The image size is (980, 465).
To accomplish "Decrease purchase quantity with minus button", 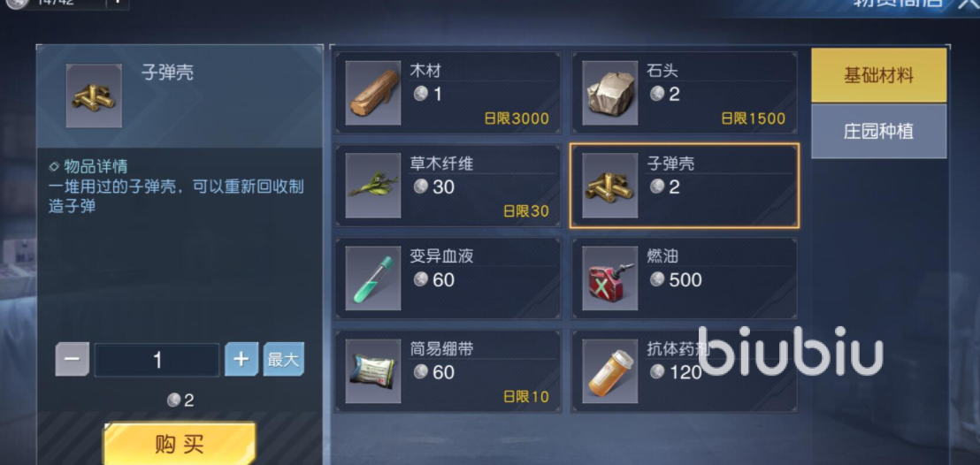I will (x=72, y=360).
